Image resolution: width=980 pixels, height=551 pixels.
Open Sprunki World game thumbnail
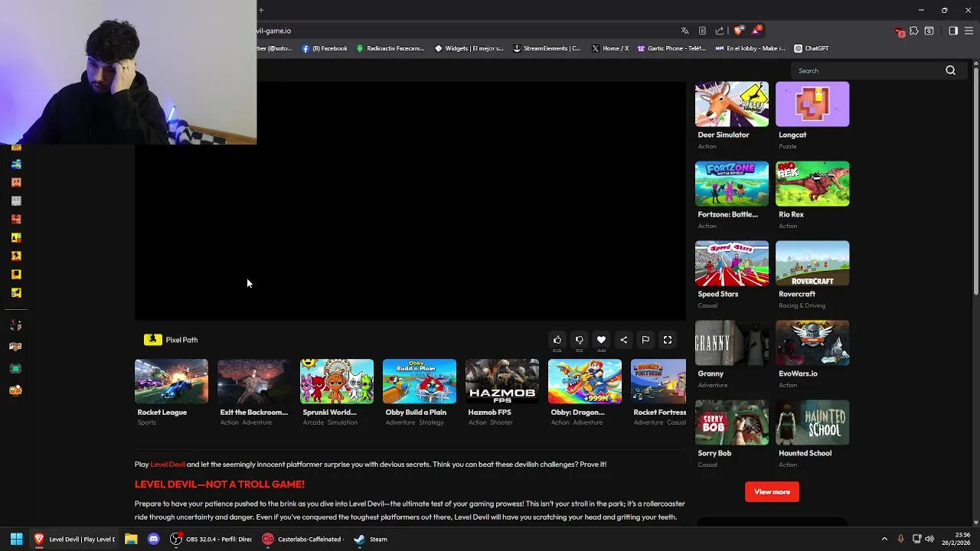coord(336,381)
